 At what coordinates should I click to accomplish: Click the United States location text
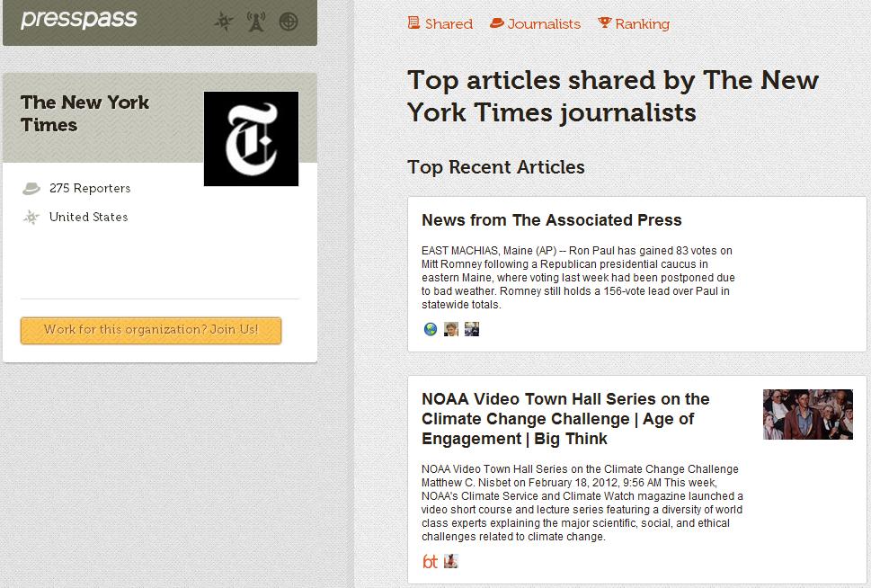click(x=89, y=218)
